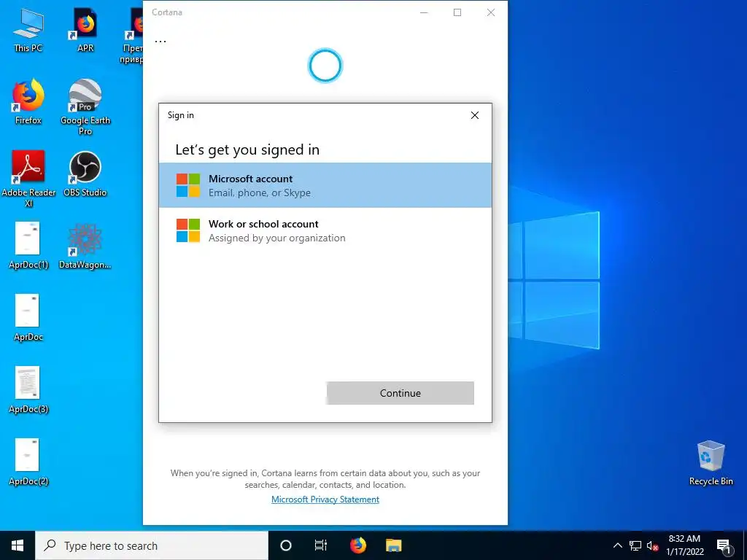This screenshot has height=560, width=747.
Task: Launch Firefox from the taskbar
Action: 357,545
